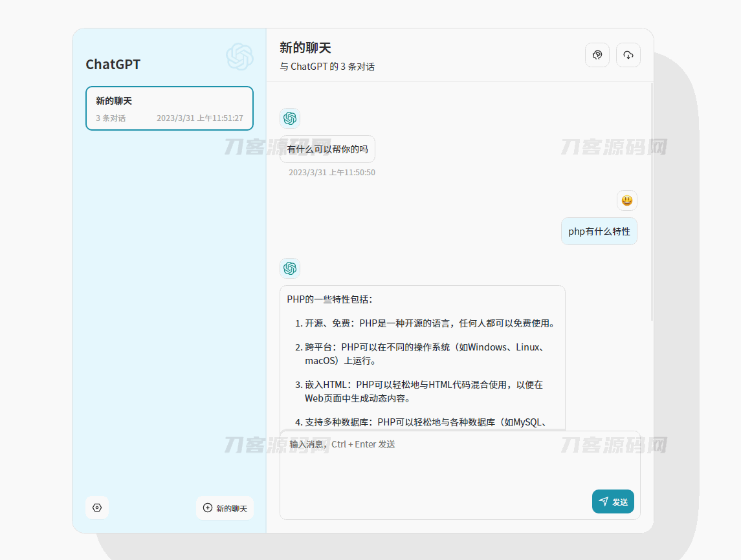This screenshot has width=741, height=560.
Task: Click the bot avatar above the greeting message
Action: (x=290, y=118)
